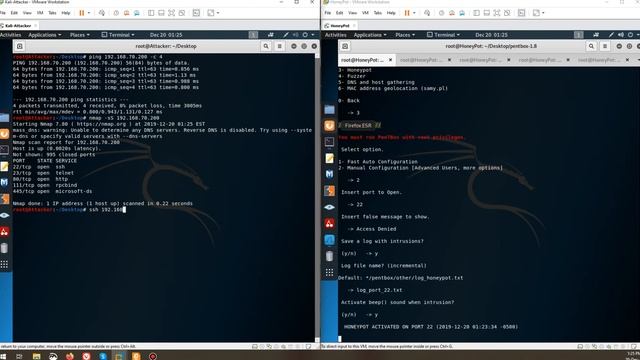Enter full screen mode in HoneyPot window

497,13
